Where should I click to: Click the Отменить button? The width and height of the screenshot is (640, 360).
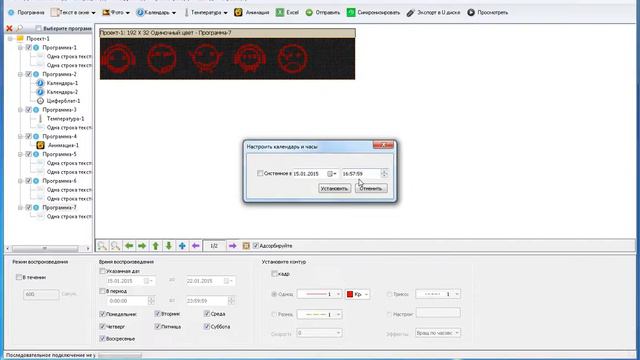click(371, 189)
